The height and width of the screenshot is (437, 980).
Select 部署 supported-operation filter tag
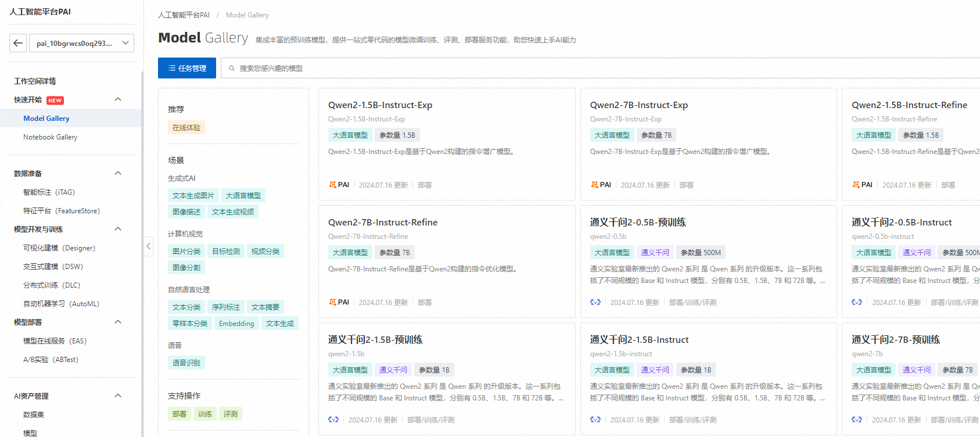[x=180, y=414]
